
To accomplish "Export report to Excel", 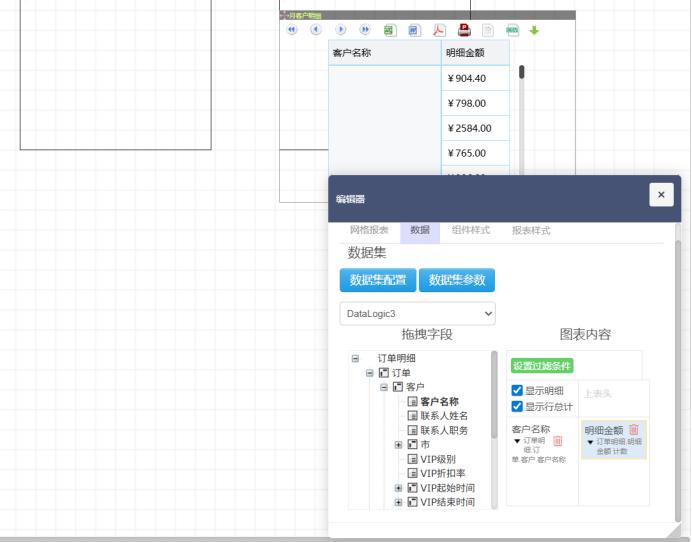I will pos(390,30).
